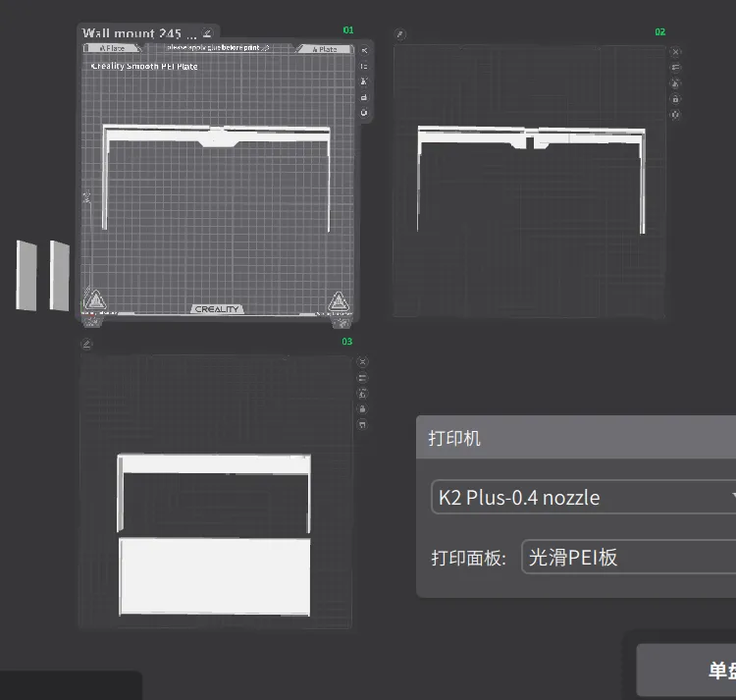Toggle the lock on plate 03
The height and width of the screenshot is (700, 736).
(363, 408)
